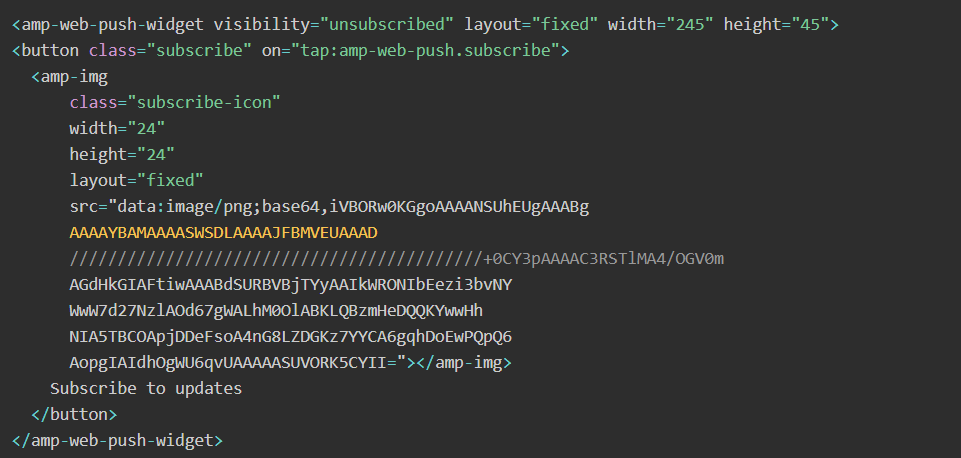
Task: Click the opening amp-img tag
Action: (70, 77)
